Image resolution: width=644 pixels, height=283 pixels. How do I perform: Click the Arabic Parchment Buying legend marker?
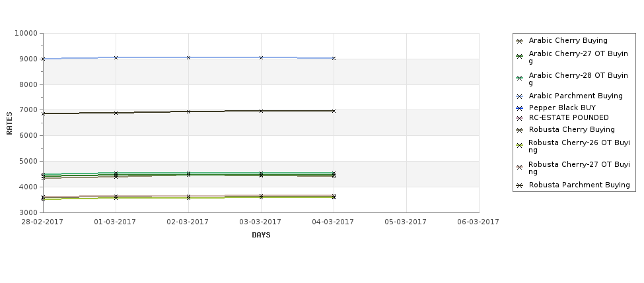point(520,96)
